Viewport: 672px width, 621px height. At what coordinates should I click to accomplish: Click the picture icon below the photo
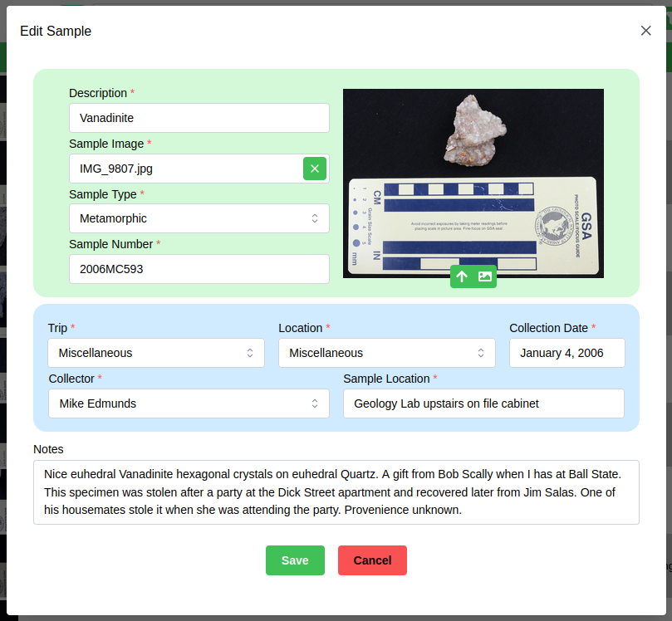(x=485, y=276)
